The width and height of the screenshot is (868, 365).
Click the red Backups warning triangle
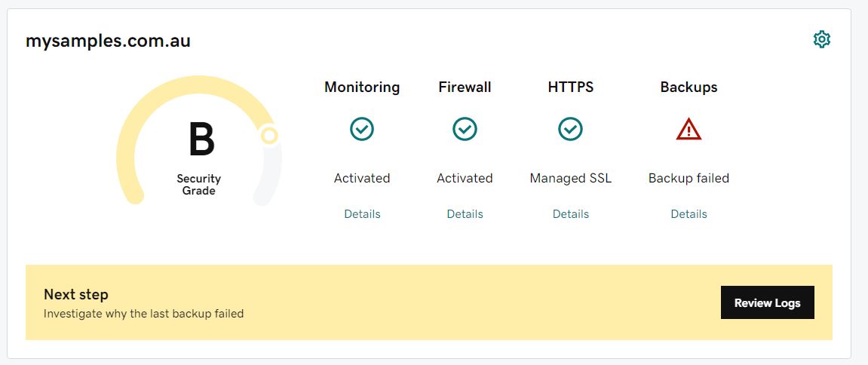tap(689, 130)
